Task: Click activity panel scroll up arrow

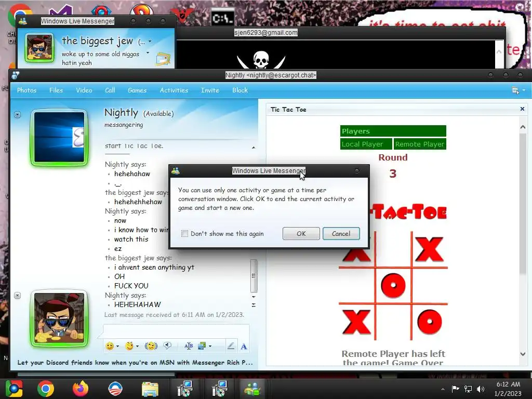Action: pyautogui.click(x=523, y=127)
